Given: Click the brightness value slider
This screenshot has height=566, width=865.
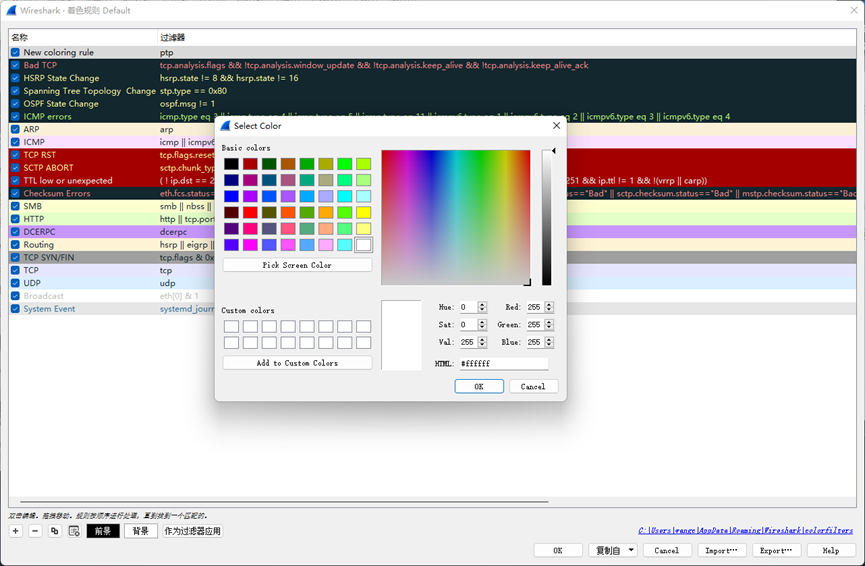Looking at the screenshot, I should [546, 217].
